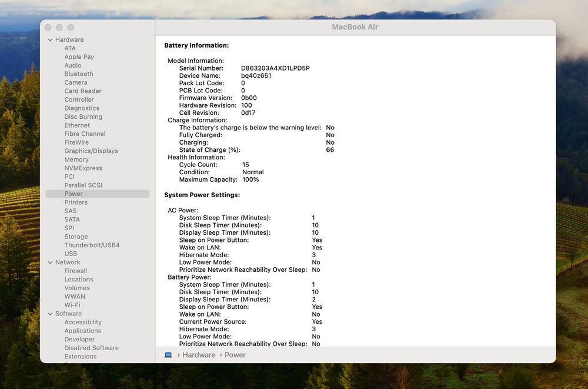Image resolution: width=588 pixels, height=389 pixels.
Task: Select Fibre Channel in the sidebar
Action: [x=85, y=134]
